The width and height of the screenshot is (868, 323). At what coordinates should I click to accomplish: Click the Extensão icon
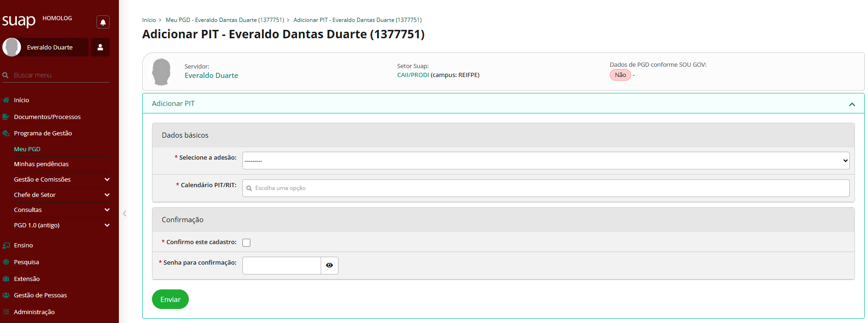coord(6,279)
